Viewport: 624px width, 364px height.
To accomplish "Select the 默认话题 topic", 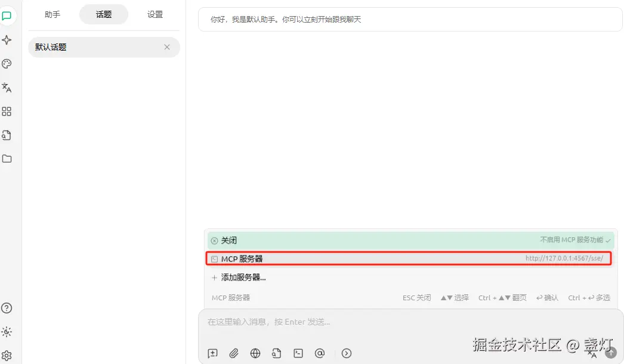I will [x=104, y=47].
